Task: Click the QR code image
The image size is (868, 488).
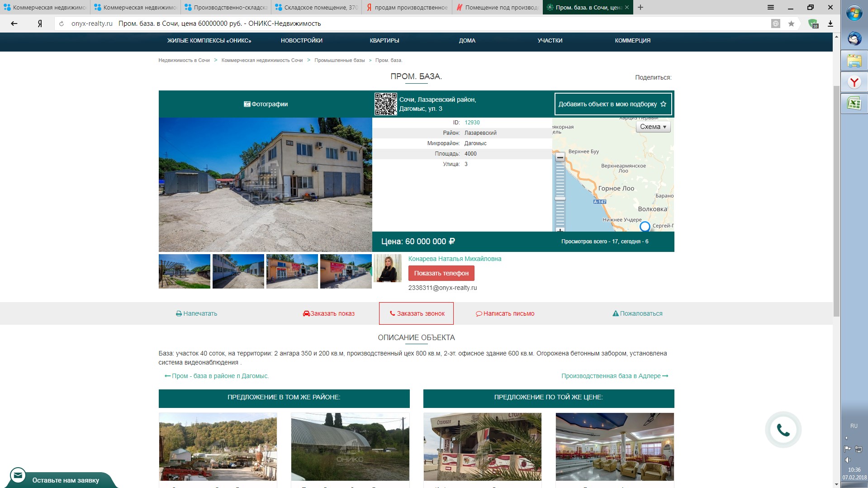Action: [386, 104]
